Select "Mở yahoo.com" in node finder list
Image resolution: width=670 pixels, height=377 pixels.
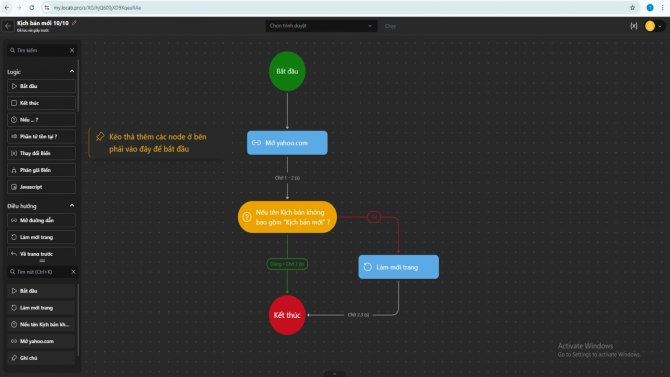[41, 341]
